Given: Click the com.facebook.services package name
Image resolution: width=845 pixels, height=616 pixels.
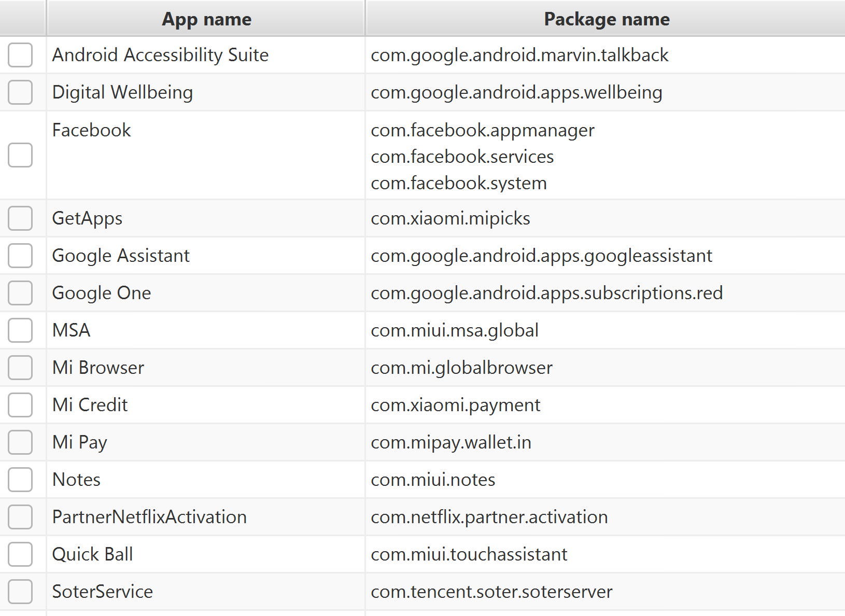Looking at the screenshot, I should (x=462, y=157).
